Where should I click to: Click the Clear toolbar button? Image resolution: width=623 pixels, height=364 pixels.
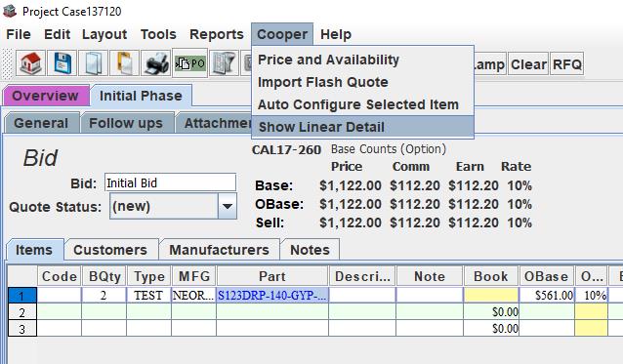pos(528,64)
